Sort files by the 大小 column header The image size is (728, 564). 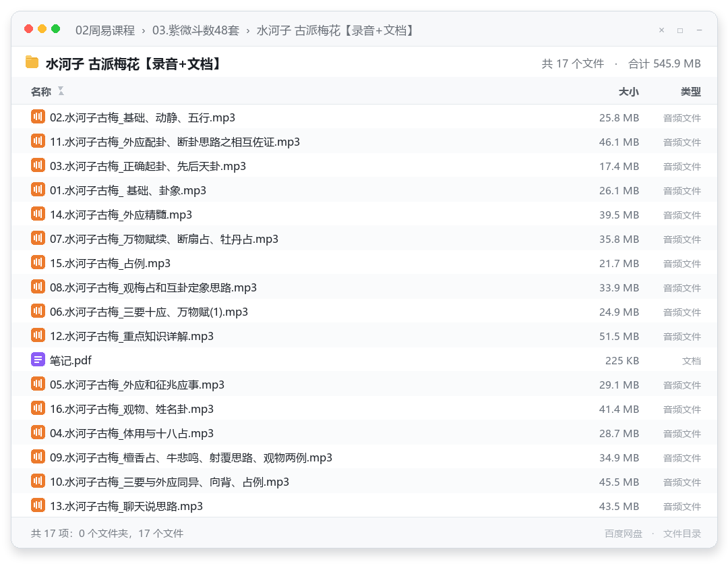click(x=629, y=92)
